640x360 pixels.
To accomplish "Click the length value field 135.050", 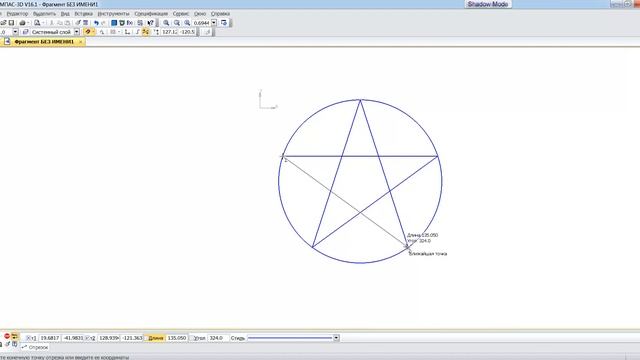I will [177, 338].
